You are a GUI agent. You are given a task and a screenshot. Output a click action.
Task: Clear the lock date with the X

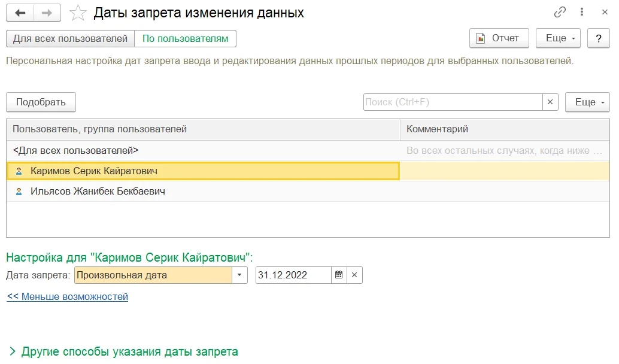pos(354,275)
